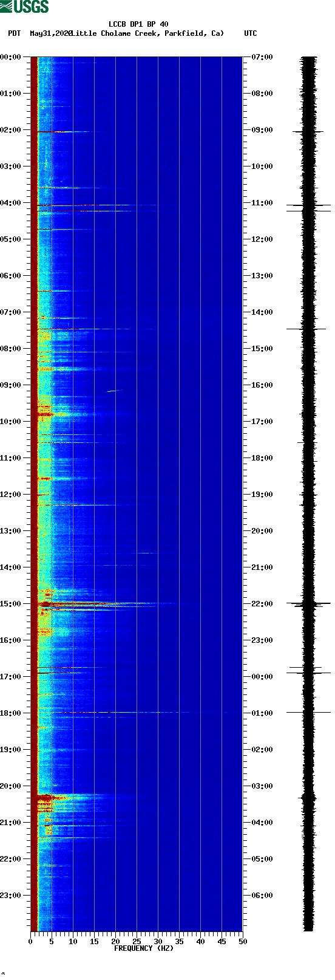Click the 'UTC' timezone label

click(251, 33)
